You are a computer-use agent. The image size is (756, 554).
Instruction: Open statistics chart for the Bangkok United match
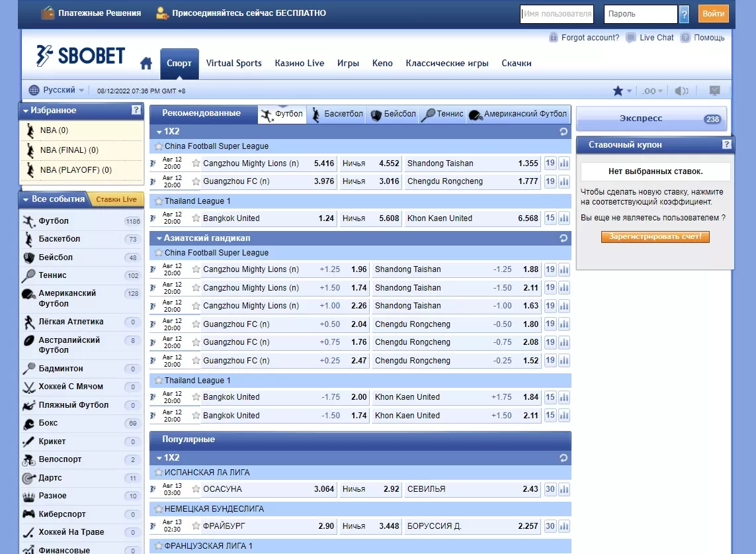pyautogui.click(x=563, y=218)
